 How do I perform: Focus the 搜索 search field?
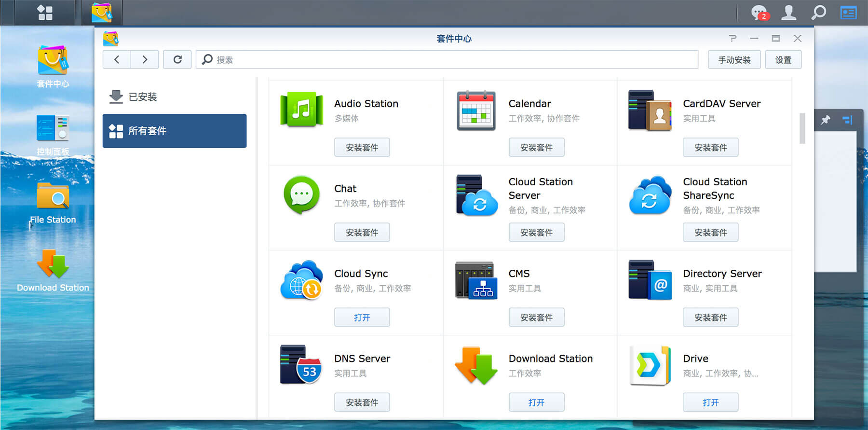pyautogui.click(x=447, y=59)
